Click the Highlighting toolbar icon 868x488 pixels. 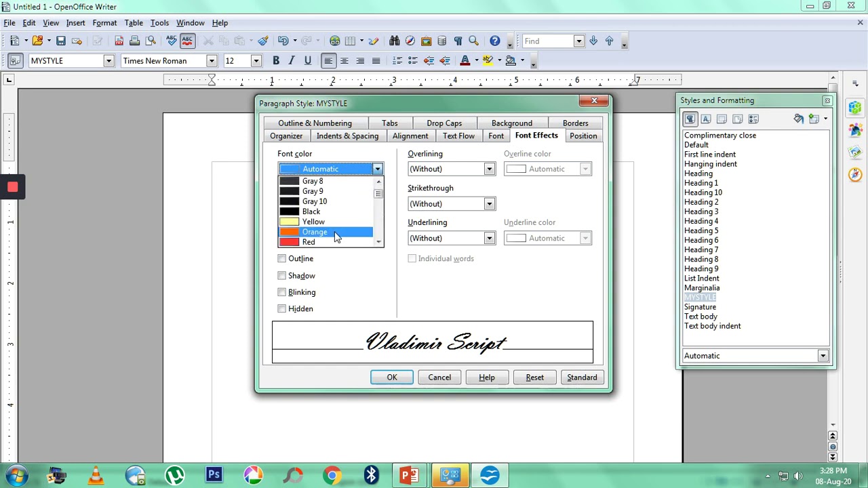pos(488,61)
